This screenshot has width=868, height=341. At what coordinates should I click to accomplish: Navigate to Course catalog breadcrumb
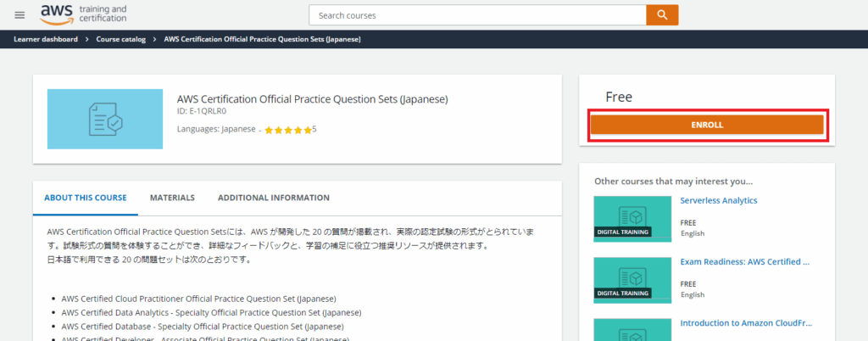point(120,39)
